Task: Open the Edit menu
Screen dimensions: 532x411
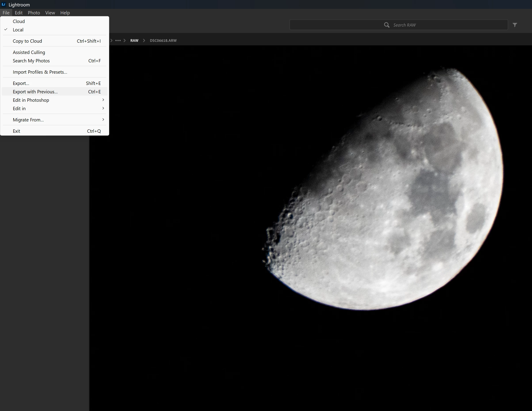Action: [19, 13]
